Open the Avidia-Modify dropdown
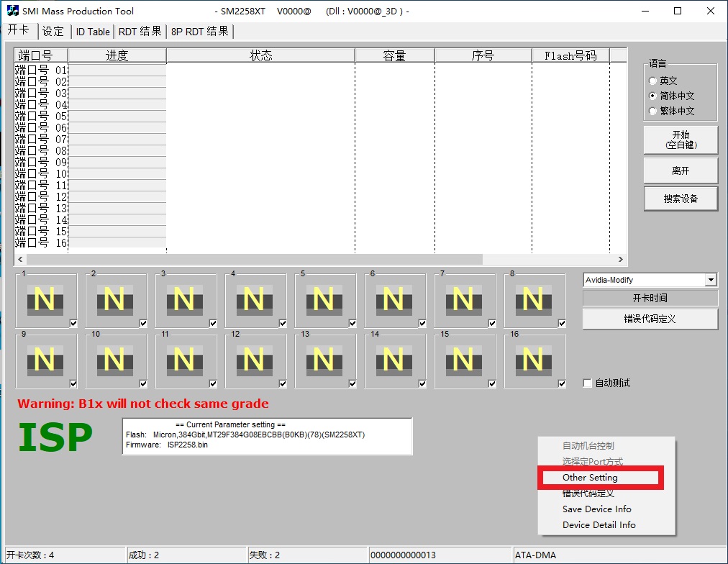728x564 pixels. (x=711, y=280)
